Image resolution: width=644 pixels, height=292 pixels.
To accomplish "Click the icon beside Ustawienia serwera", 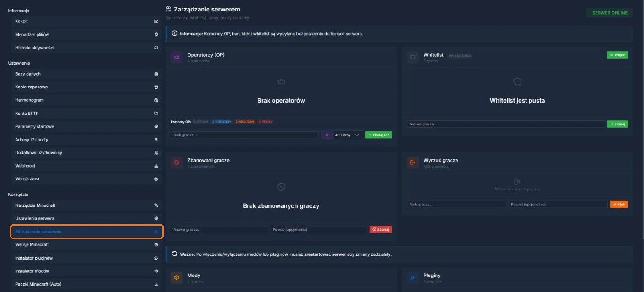I will (156, 218).
